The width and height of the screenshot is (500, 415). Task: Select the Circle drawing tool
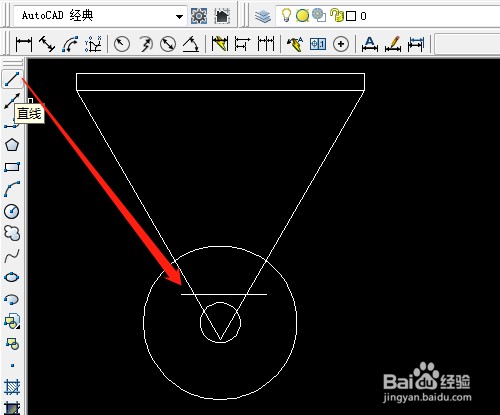pos(12,211)
